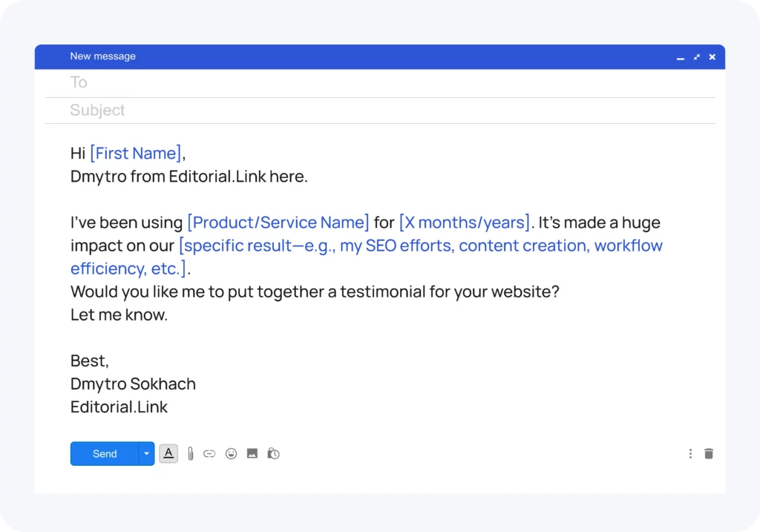Insert a link using the chain icon
The height and width of the screenshot is (532, 760).
tap(209, 454)
